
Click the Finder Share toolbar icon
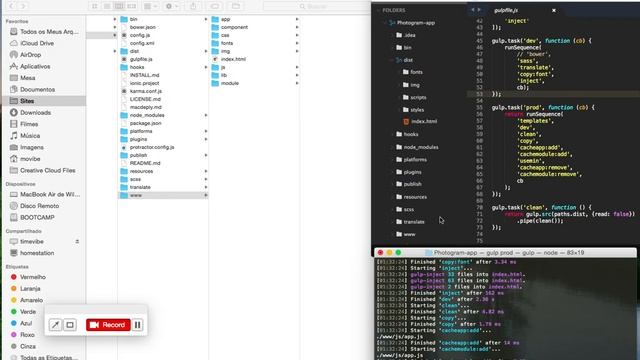click(193, 6)
